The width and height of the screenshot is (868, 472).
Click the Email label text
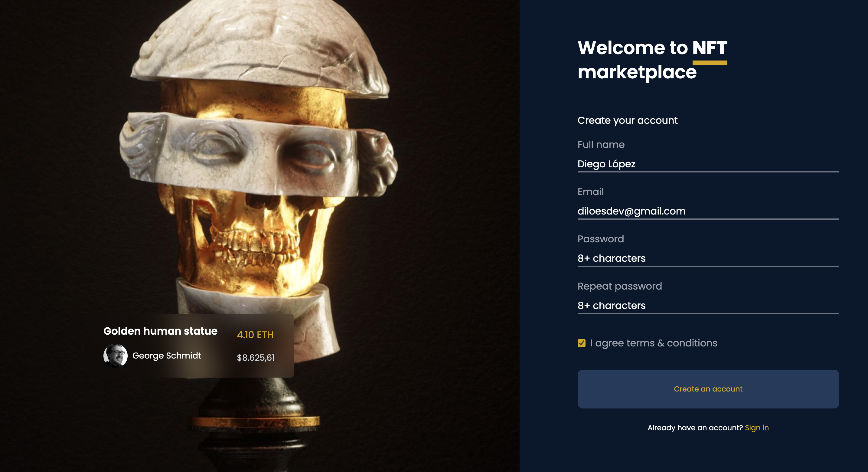[590, 192]
